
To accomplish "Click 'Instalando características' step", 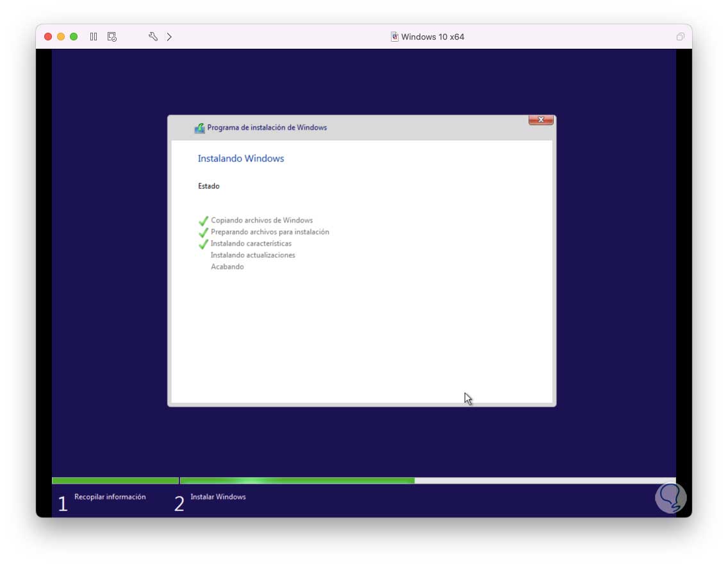I will click(x=251, y=244).
